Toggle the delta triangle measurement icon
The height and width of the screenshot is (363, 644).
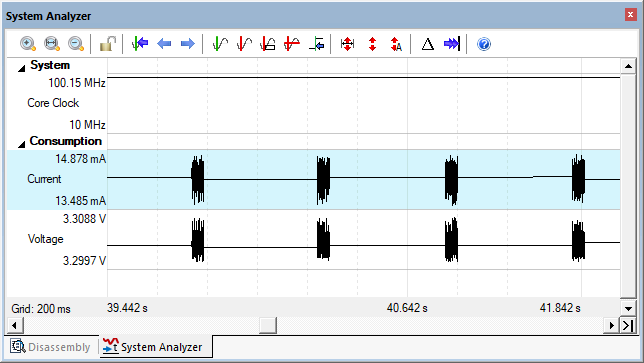click(428, 44)
